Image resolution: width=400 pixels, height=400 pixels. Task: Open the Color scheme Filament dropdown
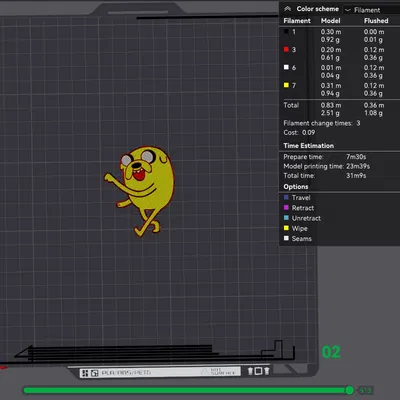[371, 10]
